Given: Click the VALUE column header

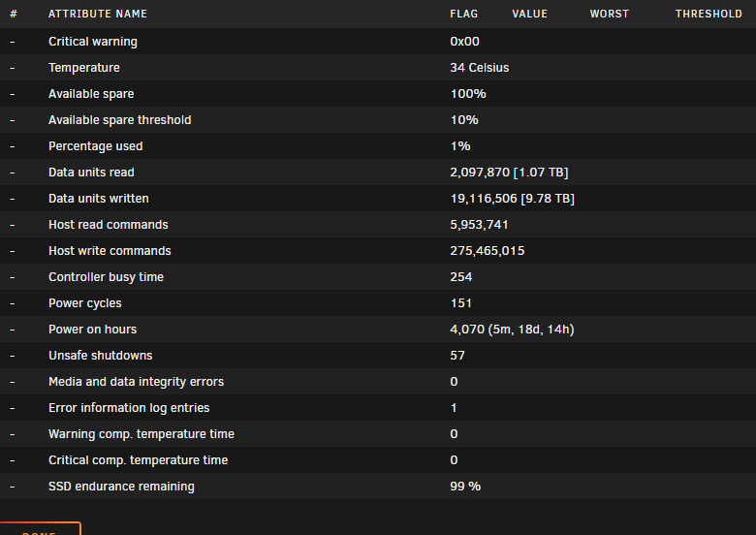Looking at the screenshot, I should (529, 14).
